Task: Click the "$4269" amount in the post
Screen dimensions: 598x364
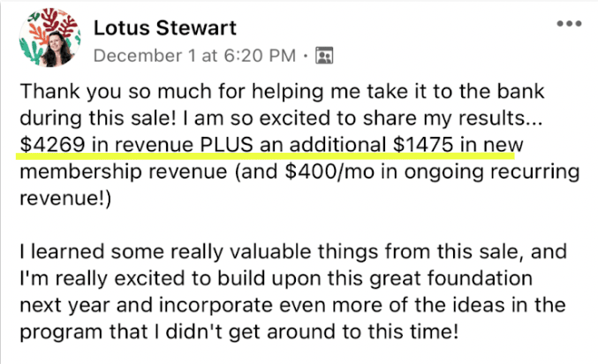Action: point(48,144)
